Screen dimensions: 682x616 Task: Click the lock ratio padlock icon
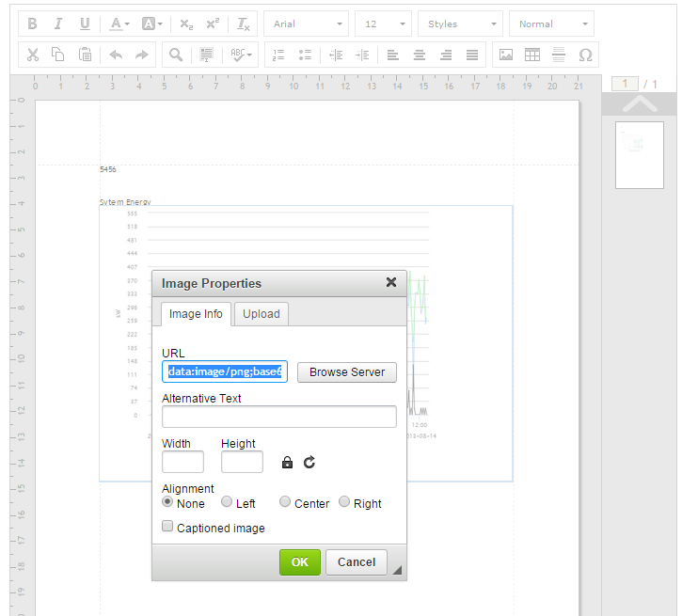287,463
